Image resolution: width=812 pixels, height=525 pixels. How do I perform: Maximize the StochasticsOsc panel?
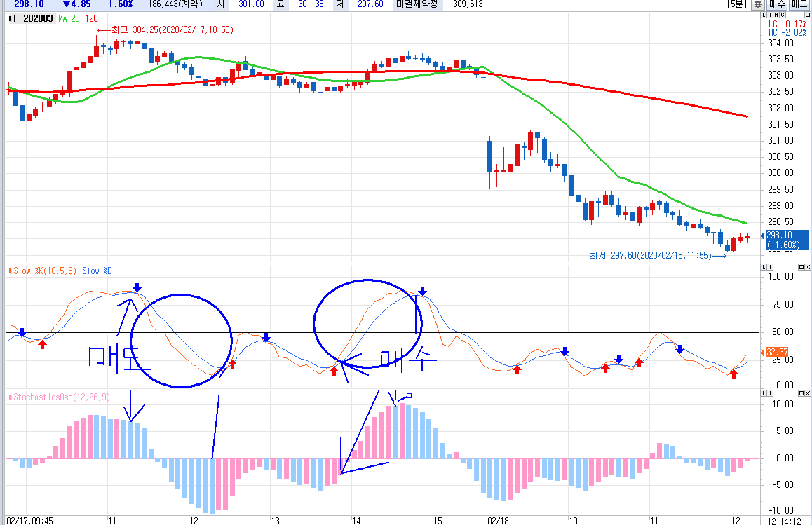tap(801, 395)
